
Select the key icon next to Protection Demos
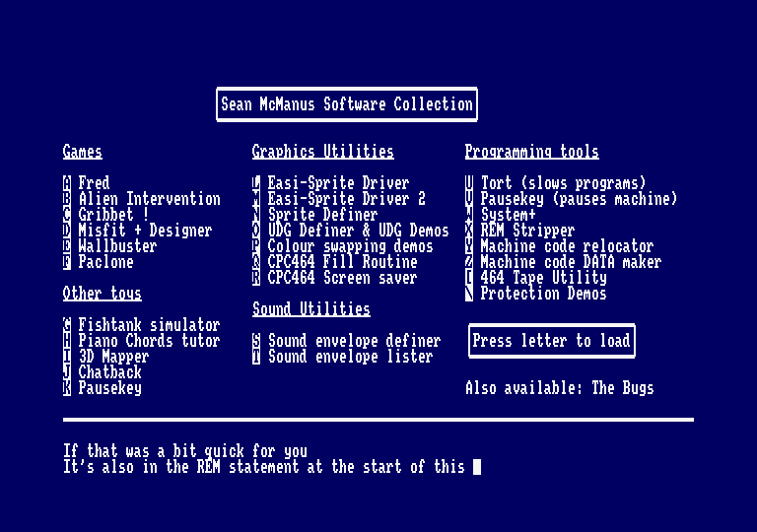pyautogui.click(x=469, y=294)
